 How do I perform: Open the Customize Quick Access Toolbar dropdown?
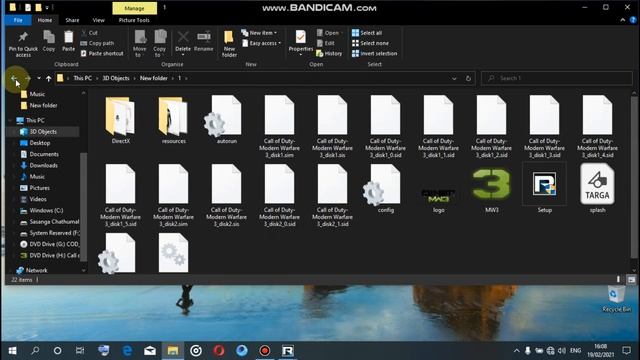click(x=47, y=7)
